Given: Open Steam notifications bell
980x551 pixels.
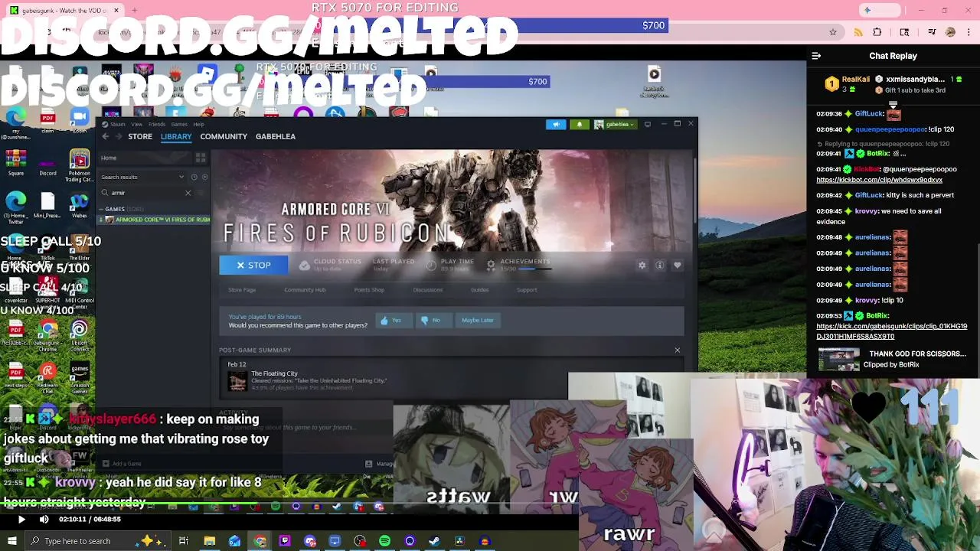Looking at the screenshot, I should point(579,124).
